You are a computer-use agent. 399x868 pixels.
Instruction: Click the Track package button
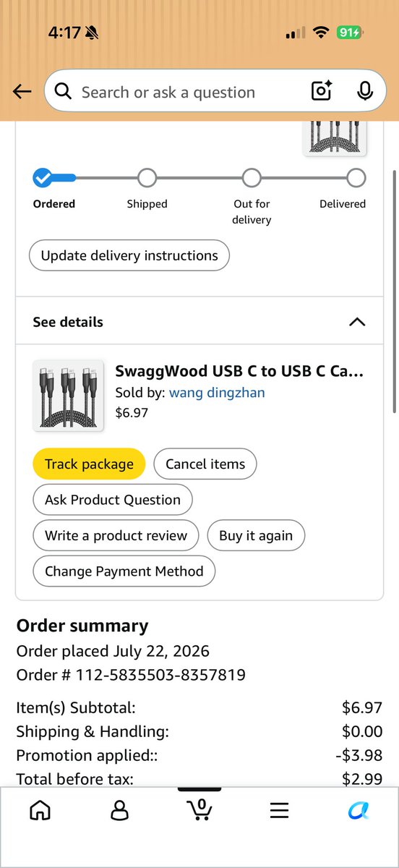[x=89, y=464]
